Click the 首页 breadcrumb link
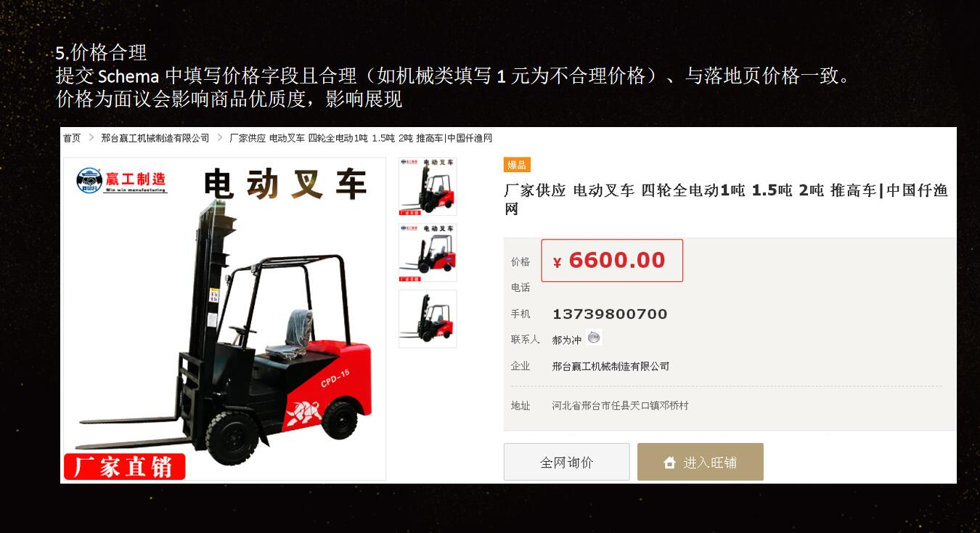The width and height of the screenshot is (980, 533). pyautogui.click(x=72, y=138)
